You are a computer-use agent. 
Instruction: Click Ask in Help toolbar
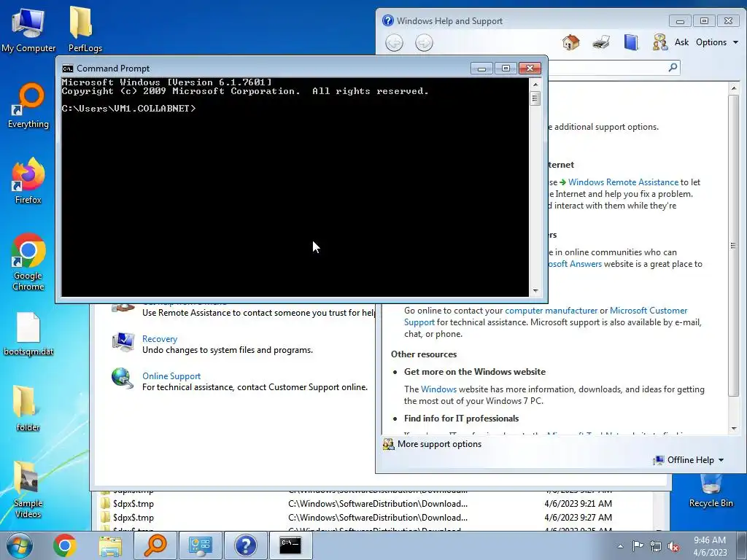[x=681, y=42]
